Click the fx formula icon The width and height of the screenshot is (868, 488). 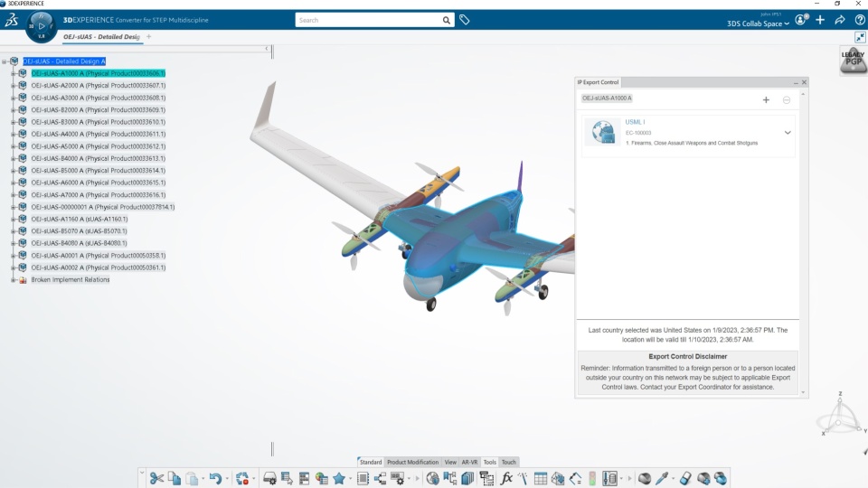tap(506, 479)
